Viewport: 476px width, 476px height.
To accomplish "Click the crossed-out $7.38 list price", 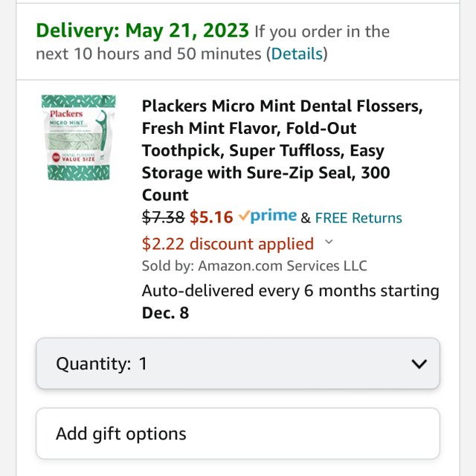I will coord(164,217).
